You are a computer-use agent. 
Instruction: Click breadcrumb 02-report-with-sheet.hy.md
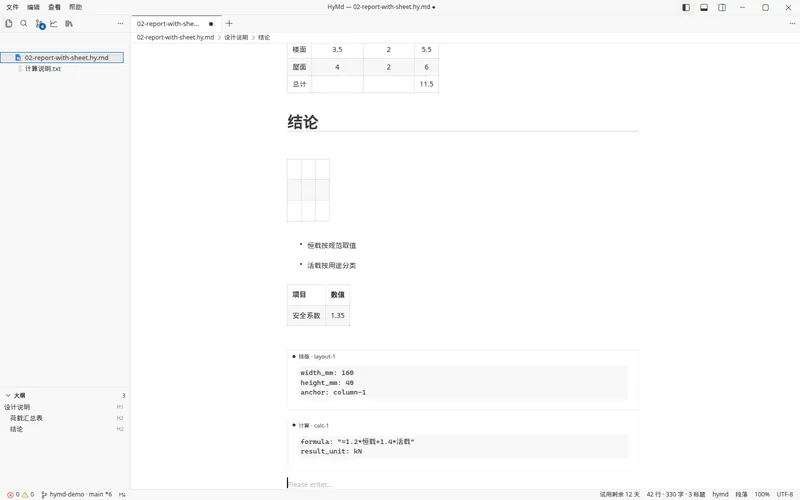tap(175, 37)
